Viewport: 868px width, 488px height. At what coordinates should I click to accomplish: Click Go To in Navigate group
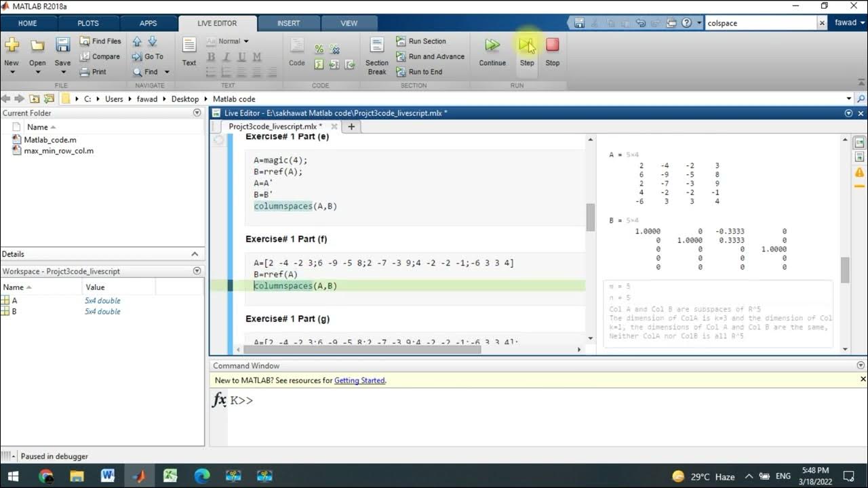tap(147, 57)
